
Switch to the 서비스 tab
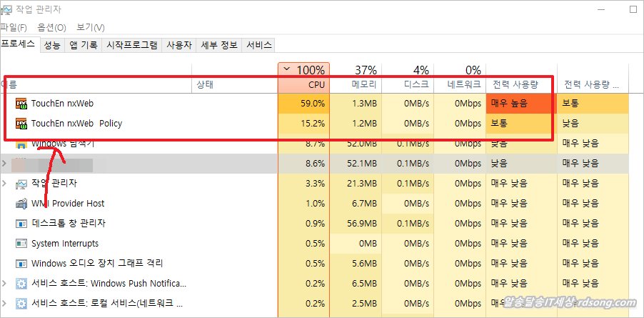(258, 46)
